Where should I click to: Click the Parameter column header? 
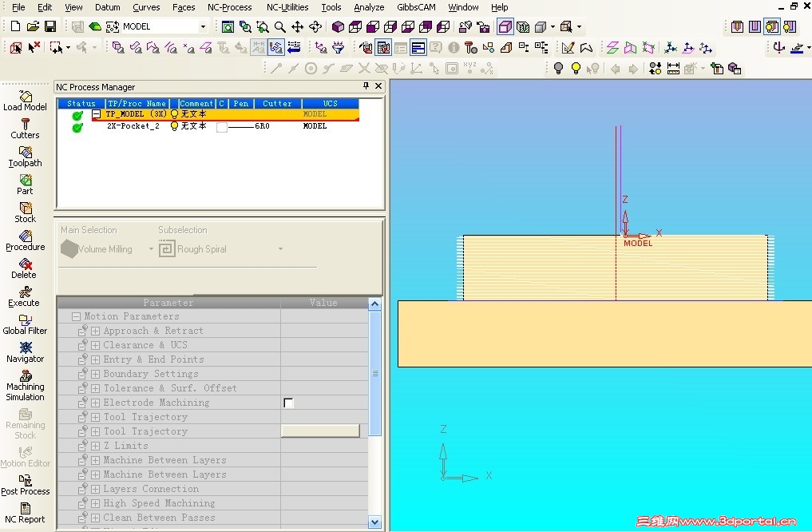(x=168, y=303)
